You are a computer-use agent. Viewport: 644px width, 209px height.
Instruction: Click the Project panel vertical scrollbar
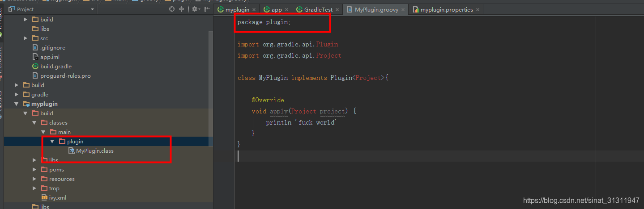[x=211, y=89]
